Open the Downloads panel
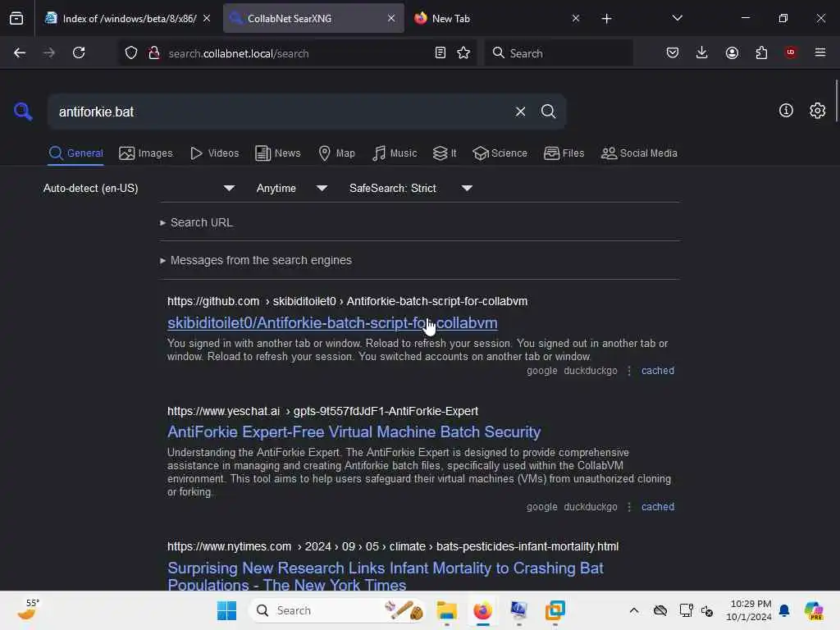The width and height of the screenshot is (840, 630). (702, 53)
